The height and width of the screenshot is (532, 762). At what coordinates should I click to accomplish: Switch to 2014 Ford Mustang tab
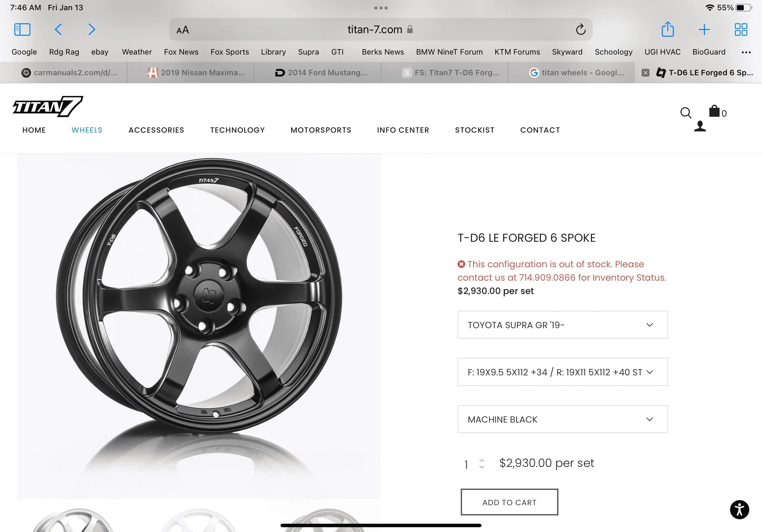coord(317,72)
